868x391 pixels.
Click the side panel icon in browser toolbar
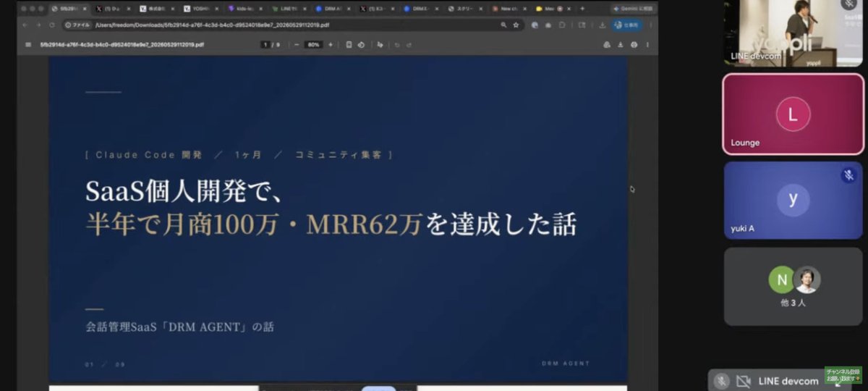(582, 25)
